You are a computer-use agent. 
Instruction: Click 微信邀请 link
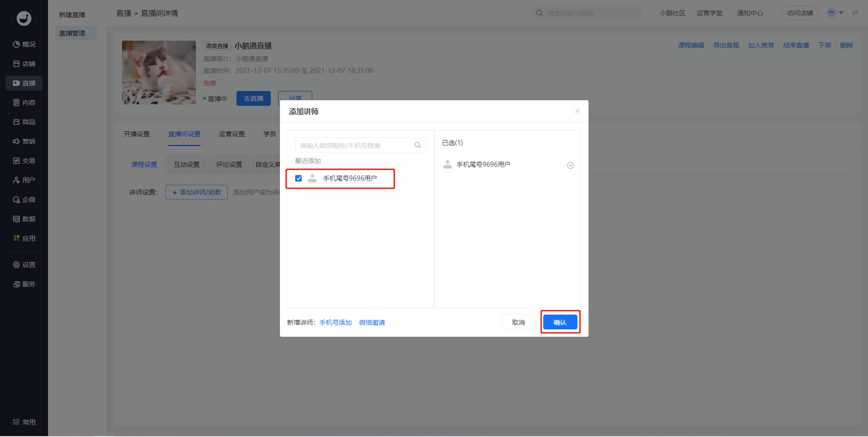click(x=372, y=322)
